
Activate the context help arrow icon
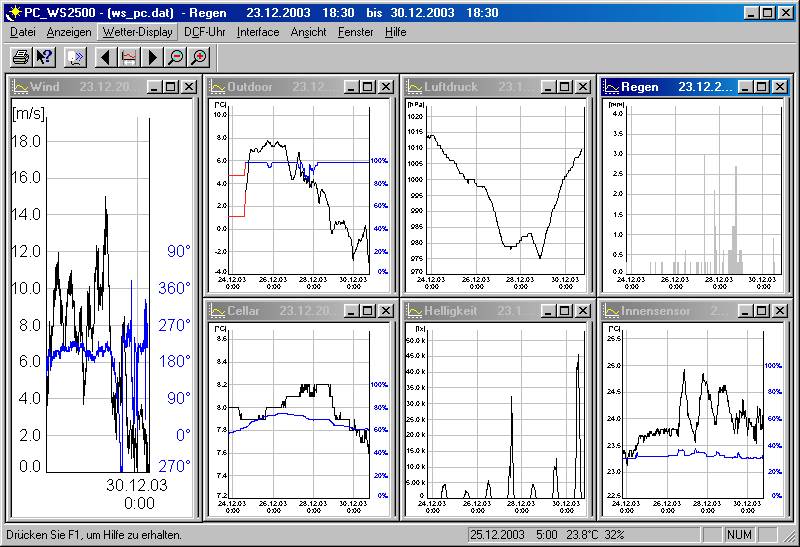pyautogui.click(x=44, y=57)
